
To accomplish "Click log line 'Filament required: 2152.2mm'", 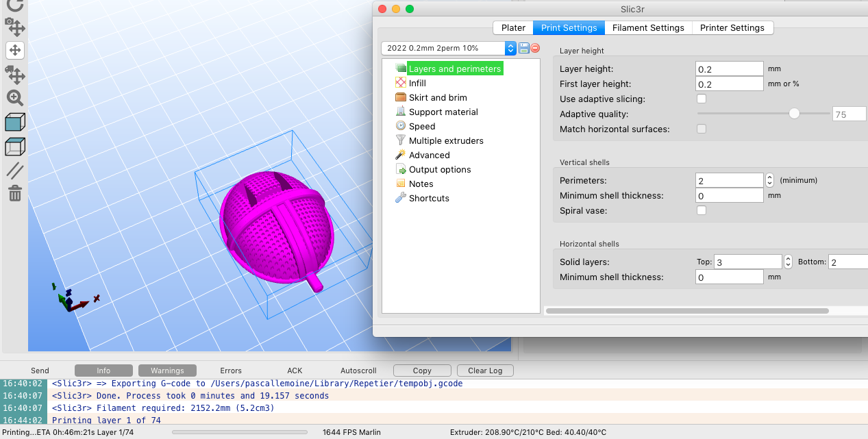I will [163, 408].
